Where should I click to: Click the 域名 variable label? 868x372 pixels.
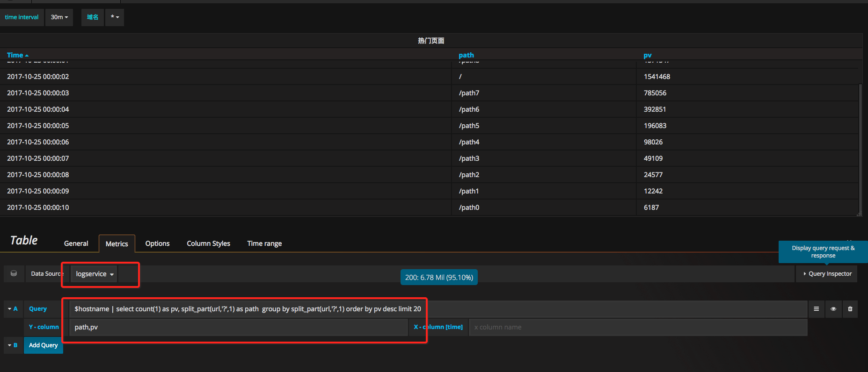click(93, 17)
